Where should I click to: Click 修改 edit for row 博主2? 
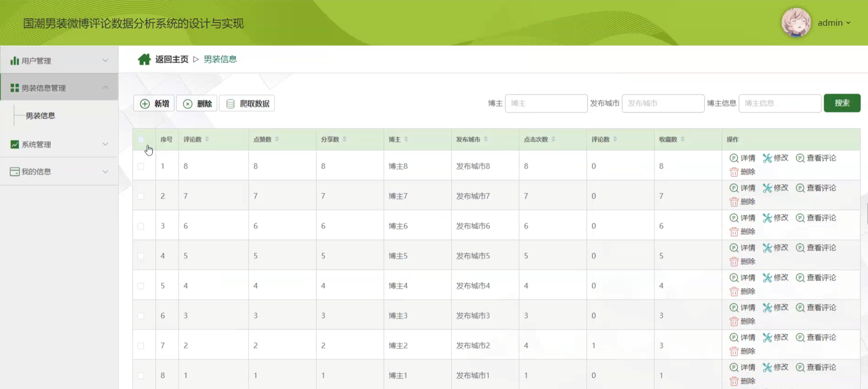coord(776,338)
